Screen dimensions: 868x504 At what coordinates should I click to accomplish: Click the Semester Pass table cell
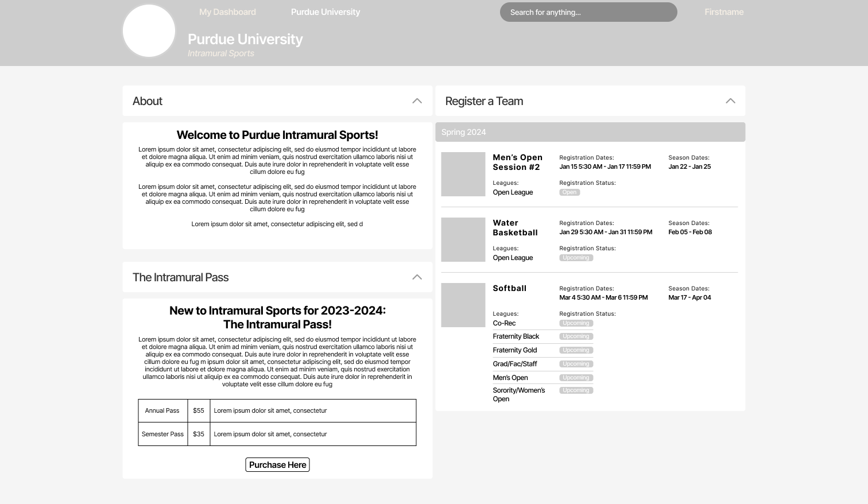(162, 434)
